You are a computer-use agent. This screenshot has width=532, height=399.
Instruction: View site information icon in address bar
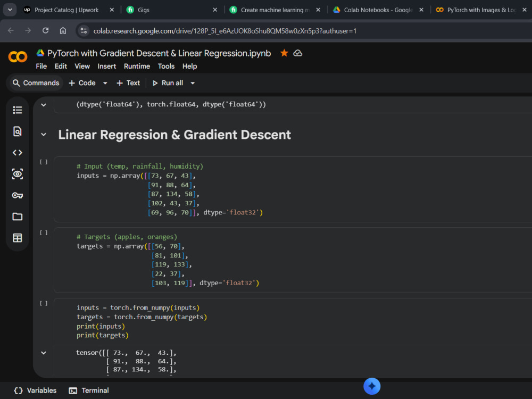84,31
